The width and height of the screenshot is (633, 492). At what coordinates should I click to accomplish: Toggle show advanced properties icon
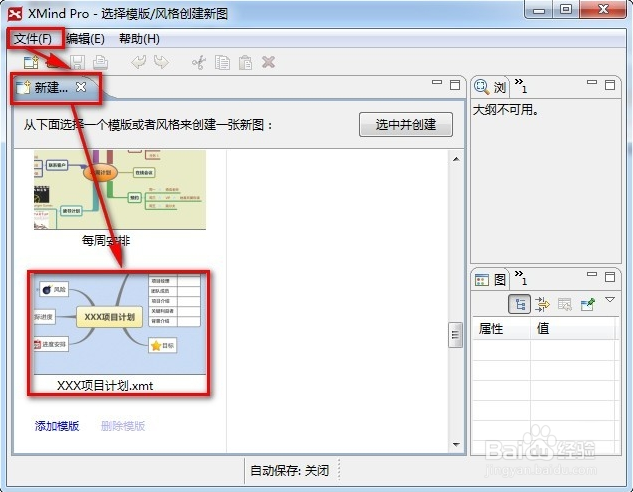[x=542, y=304]
